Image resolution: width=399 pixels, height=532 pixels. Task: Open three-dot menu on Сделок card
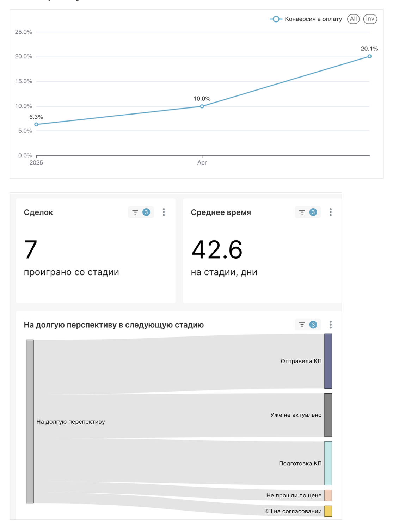(x=164, y=212)
